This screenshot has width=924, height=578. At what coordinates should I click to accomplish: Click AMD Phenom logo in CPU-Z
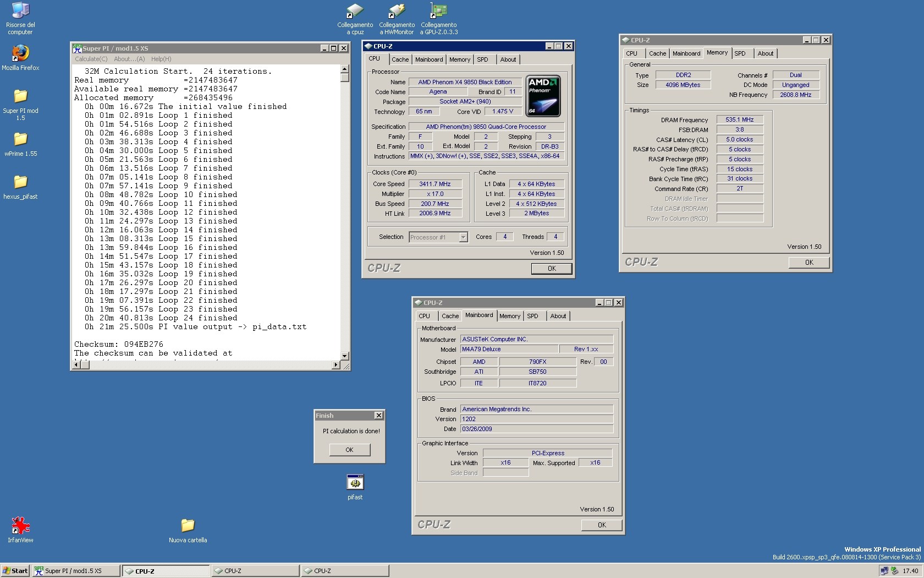click(x=543, y=96)
